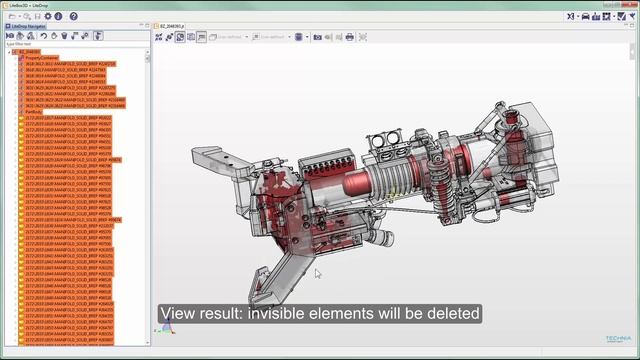
Task: Click the last icon at top-right corner
Action: point(632,16)
